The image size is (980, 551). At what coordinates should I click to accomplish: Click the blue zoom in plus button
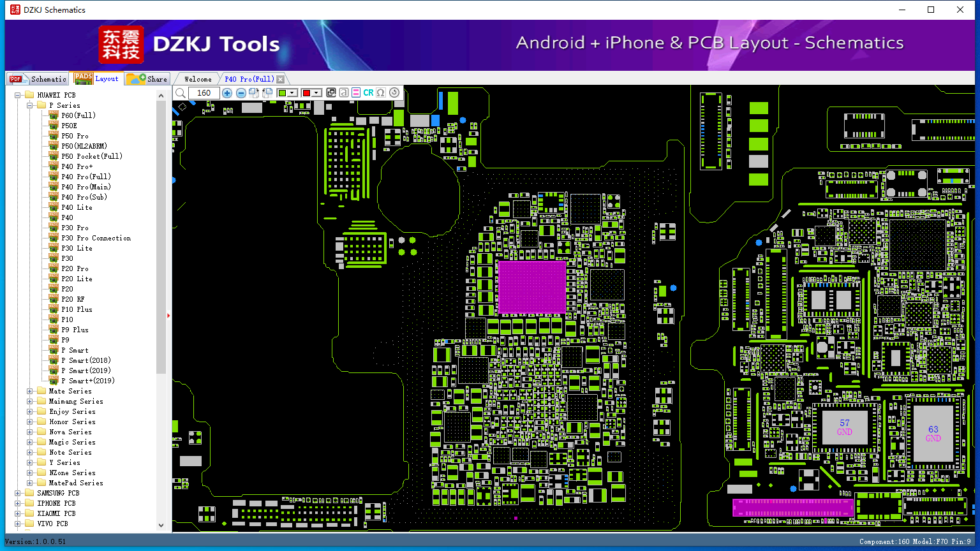[x=227, y=93]
